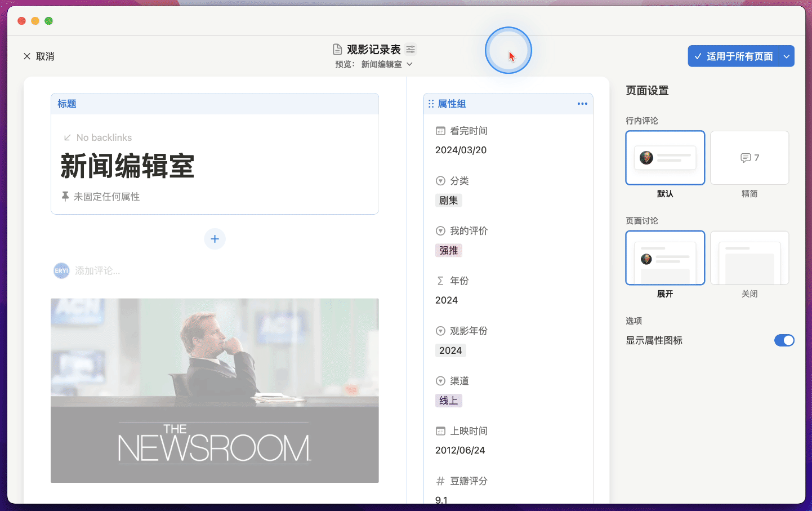Click the pink 强推 rating tag
Image resolution: width=812 pixels, height=511 pixels.
click(x=449, y=251)
